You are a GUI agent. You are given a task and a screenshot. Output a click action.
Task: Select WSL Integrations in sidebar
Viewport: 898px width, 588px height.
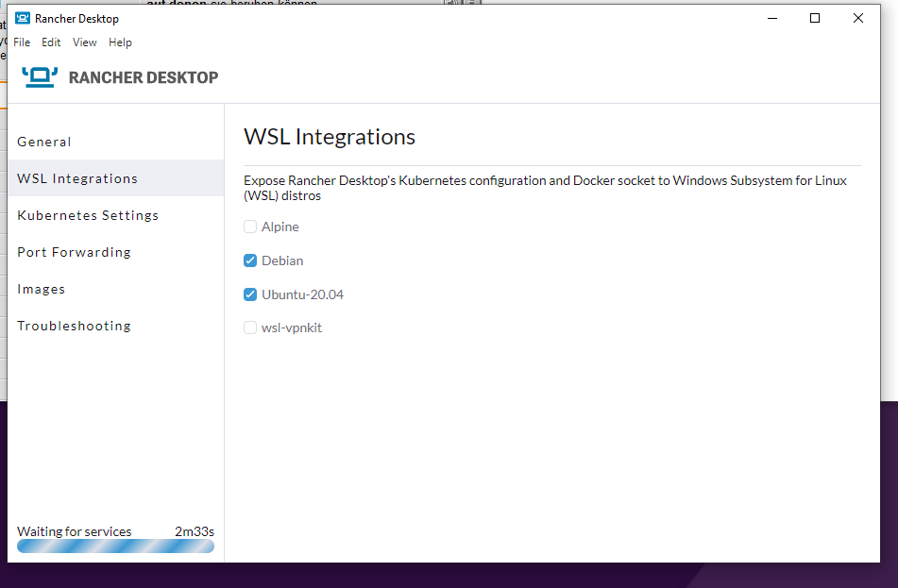(x=77, y=178)
